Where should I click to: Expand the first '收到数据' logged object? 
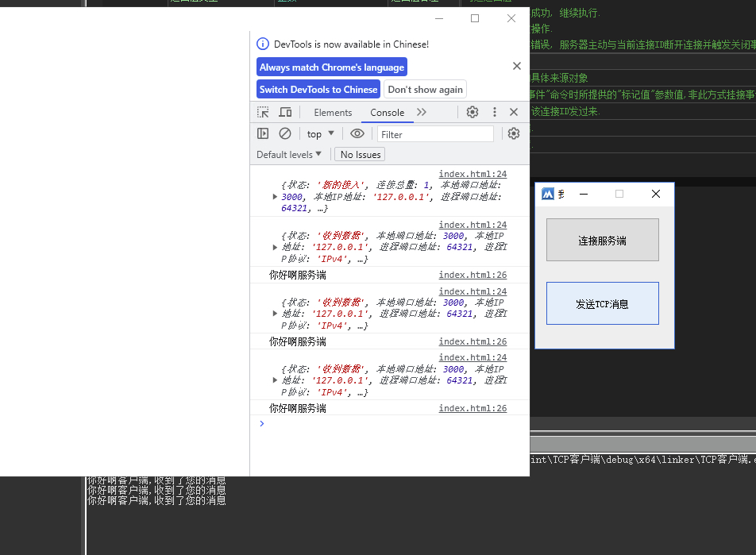(x=275, y=248)
